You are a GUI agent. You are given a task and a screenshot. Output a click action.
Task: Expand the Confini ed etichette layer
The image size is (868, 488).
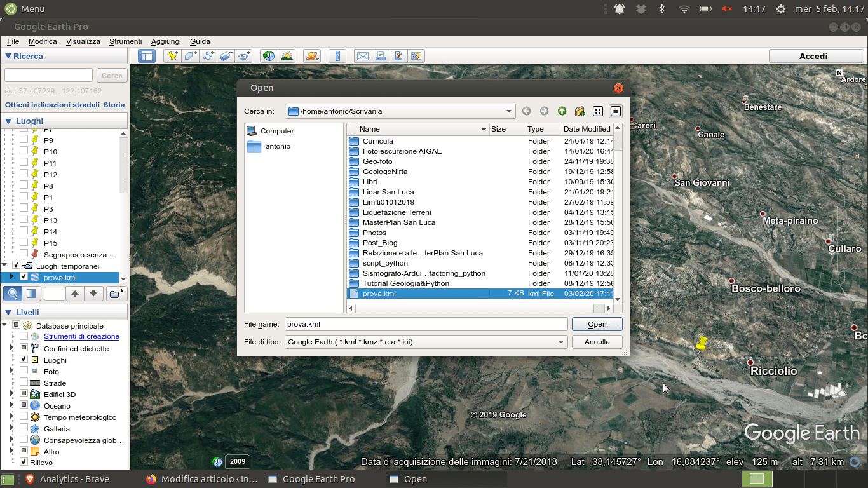click(x=12, y=348)
